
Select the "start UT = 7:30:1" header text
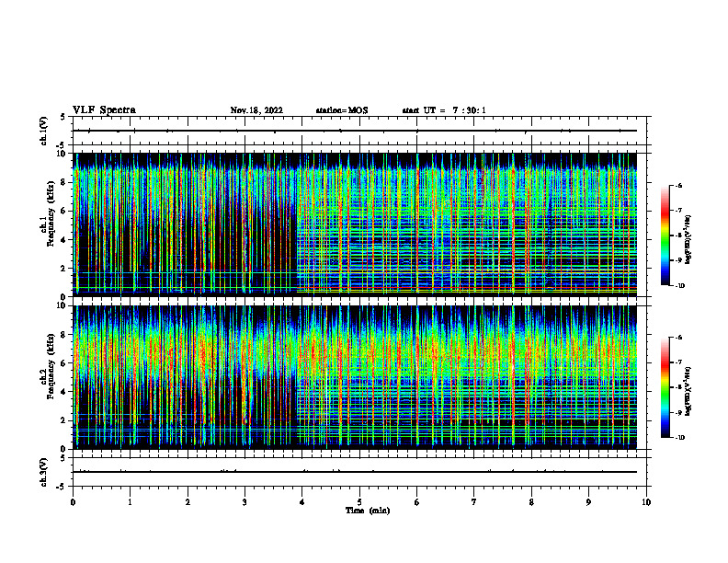444,110
